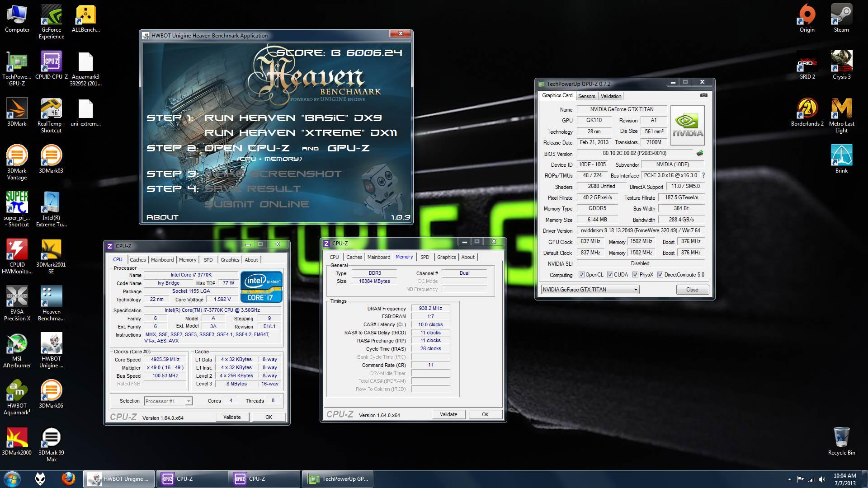Screen dimensions: 868x488
Task: Launch HWBOT Unigine desktop icon
Action: coord(51,351)
